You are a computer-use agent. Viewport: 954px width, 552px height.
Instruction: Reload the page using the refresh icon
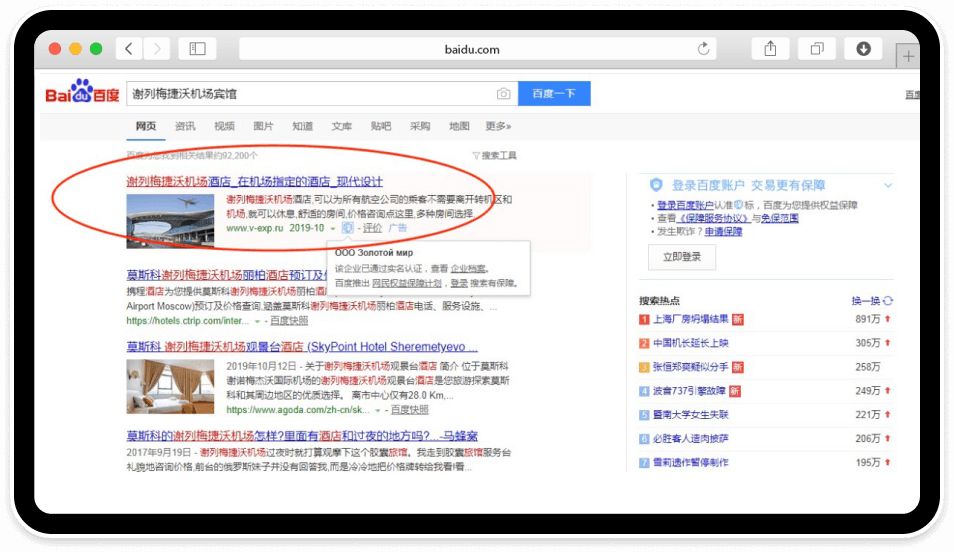703,49
